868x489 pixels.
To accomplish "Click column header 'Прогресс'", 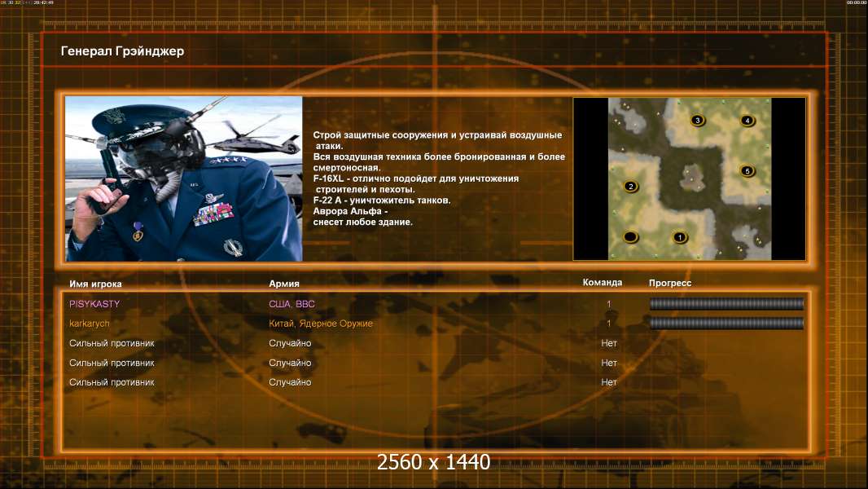I will (x=670, y=283).
